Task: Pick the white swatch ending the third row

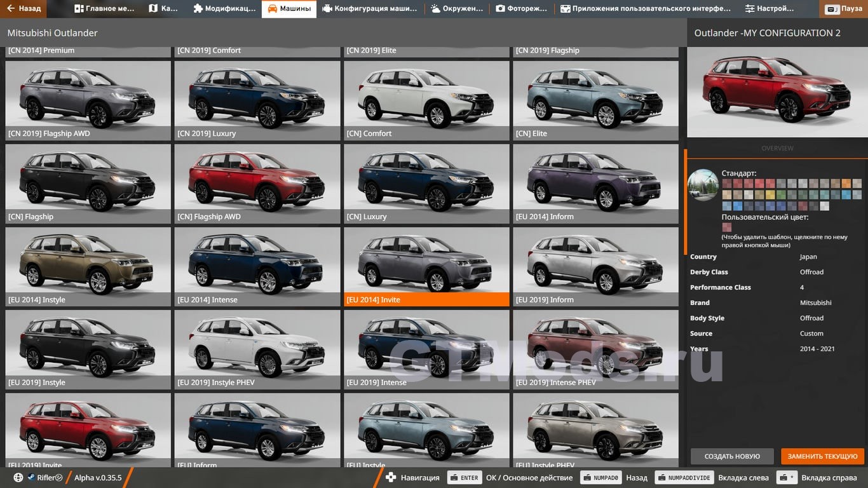Action: (825, 206)
